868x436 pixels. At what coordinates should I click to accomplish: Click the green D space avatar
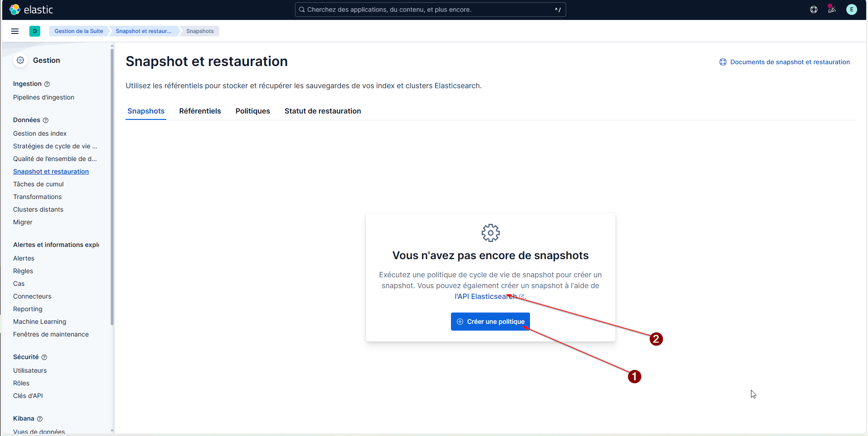point(35,31)
